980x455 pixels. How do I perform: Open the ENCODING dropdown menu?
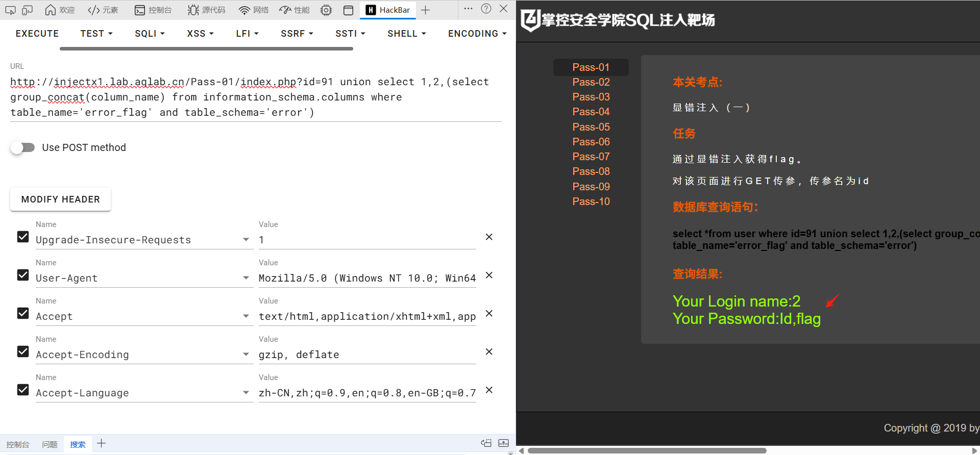[477, 34]
